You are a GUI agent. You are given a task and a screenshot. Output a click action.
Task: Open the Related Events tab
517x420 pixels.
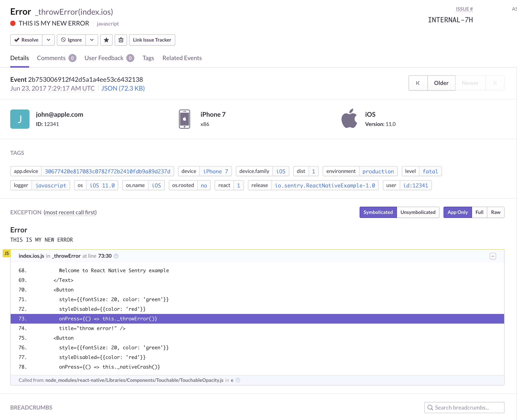(182, 58)
